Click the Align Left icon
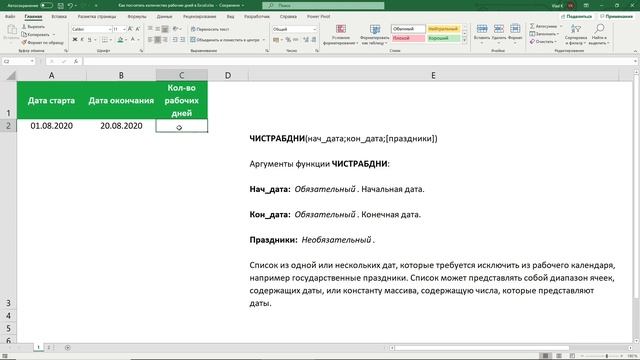 pyautogui.click(x=150, y=40)
